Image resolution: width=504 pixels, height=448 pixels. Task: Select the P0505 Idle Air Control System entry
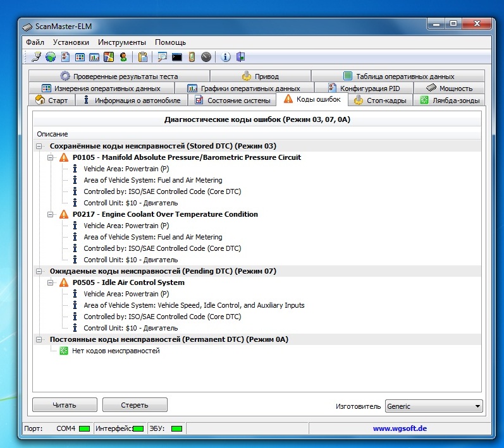[x=128, y=282]
